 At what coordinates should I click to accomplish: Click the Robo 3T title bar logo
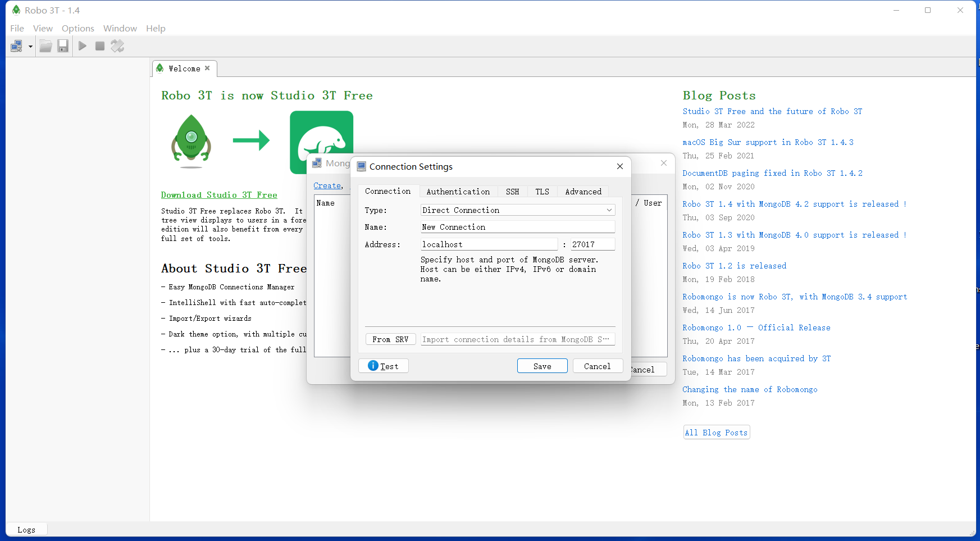click(16, 10)
